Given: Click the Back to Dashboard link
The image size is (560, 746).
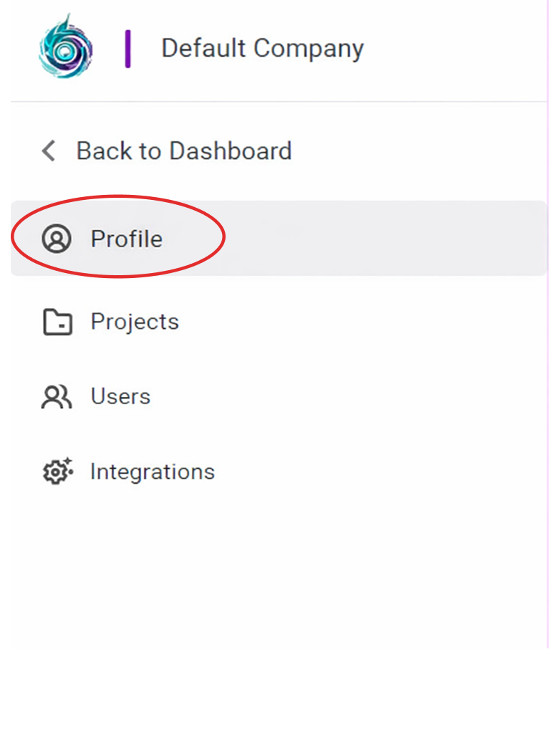Looking at the screenshot, I should point(183,151).
